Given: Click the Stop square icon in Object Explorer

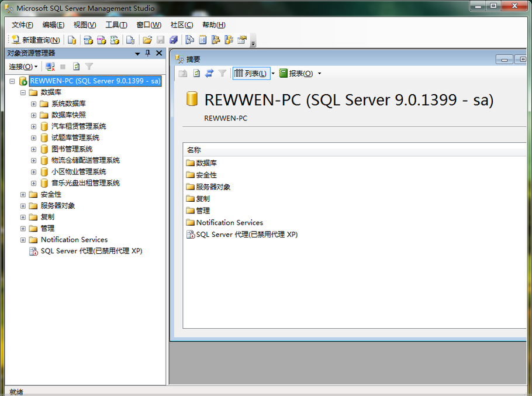Looking at the screenshot, I should coord(63,67).
